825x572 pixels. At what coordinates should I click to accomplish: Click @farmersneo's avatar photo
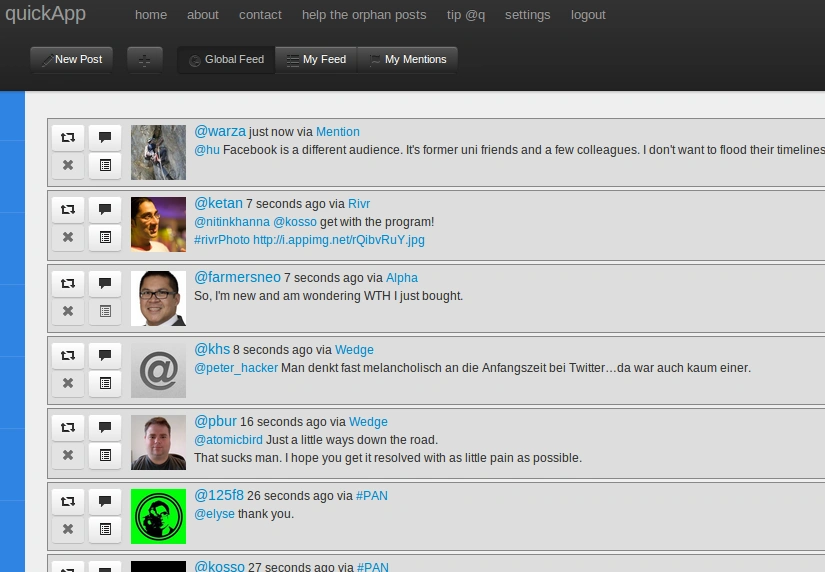(158, 299)
